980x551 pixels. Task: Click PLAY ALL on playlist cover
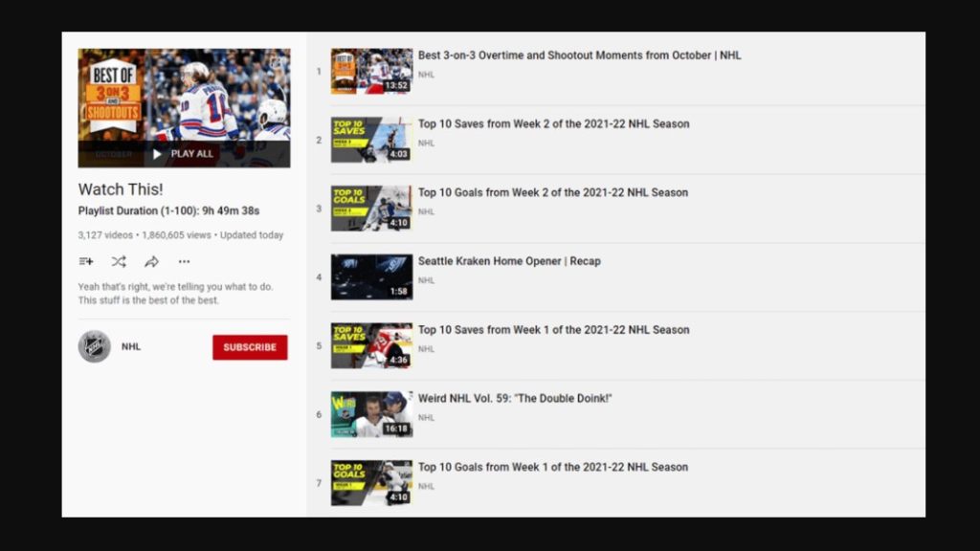184,154
